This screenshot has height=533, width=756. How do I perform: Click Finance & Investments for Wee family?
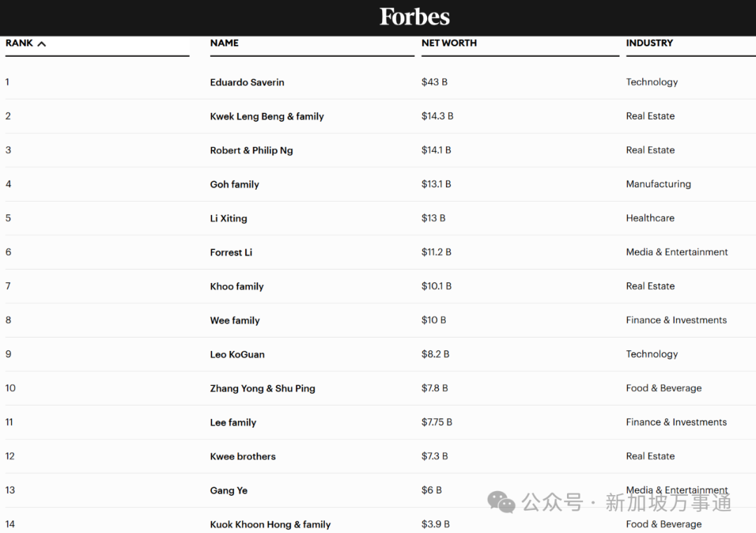pos(676,320)
